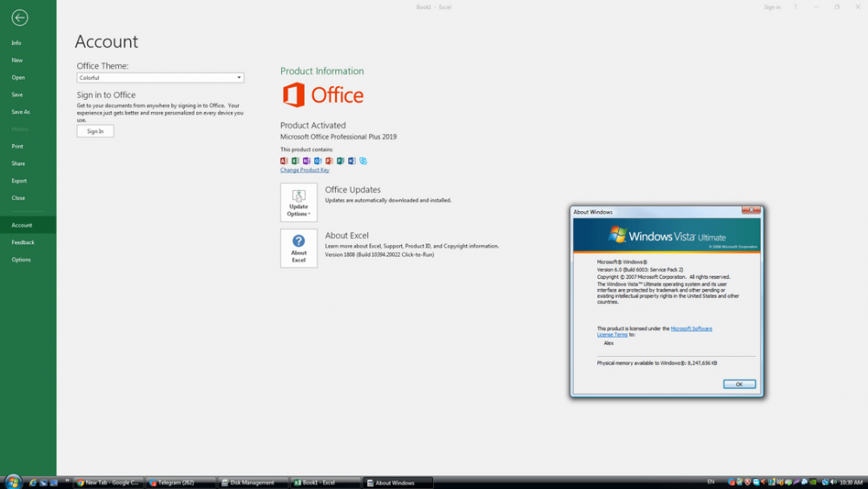Open the Microsoft Software License Terms link
Screen dimensions: 868x489
click(x=691, y=328)
